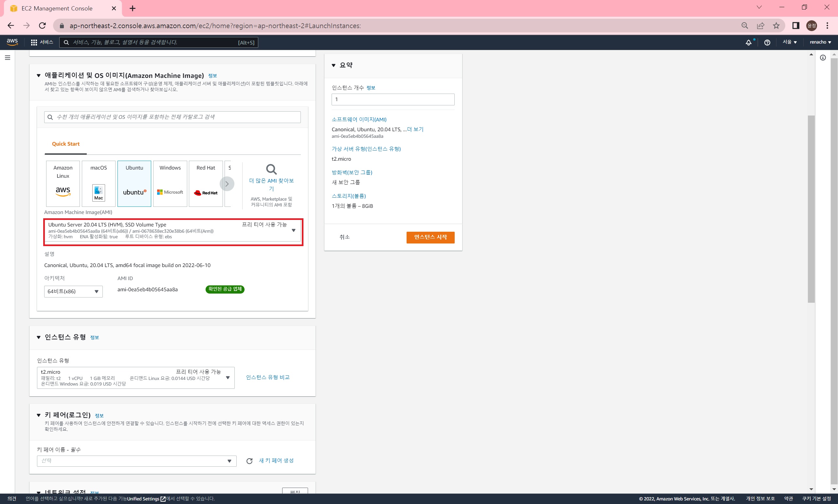
Task: Select the Ubuntu AMI tile
Action: [134, 183]
